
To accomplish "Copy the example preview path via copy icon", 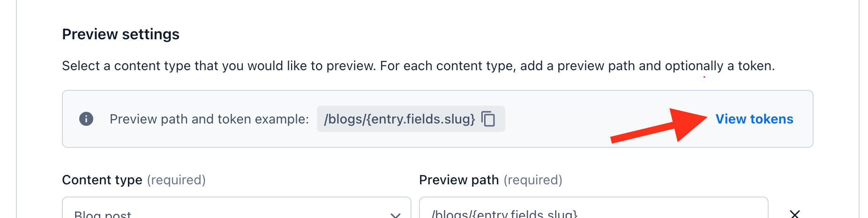I will coord(488,119).
